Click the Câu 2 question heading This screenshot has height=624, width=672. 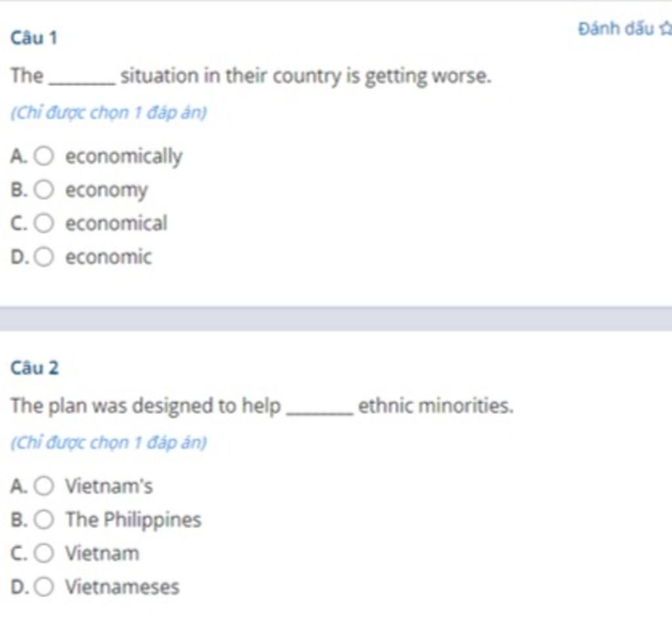point(34,367)
